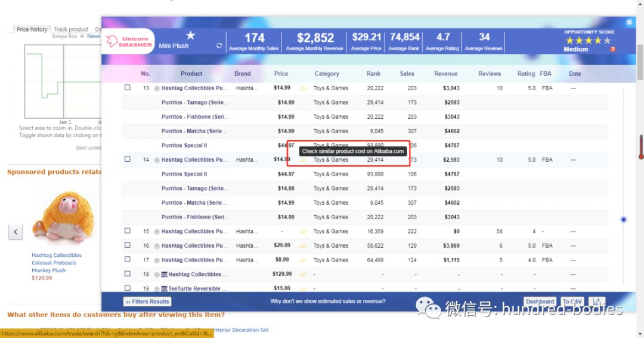Click previous arrow in sponsored products carousel
Viewport: 644px width, 338px height.
(x=16, y=232)
